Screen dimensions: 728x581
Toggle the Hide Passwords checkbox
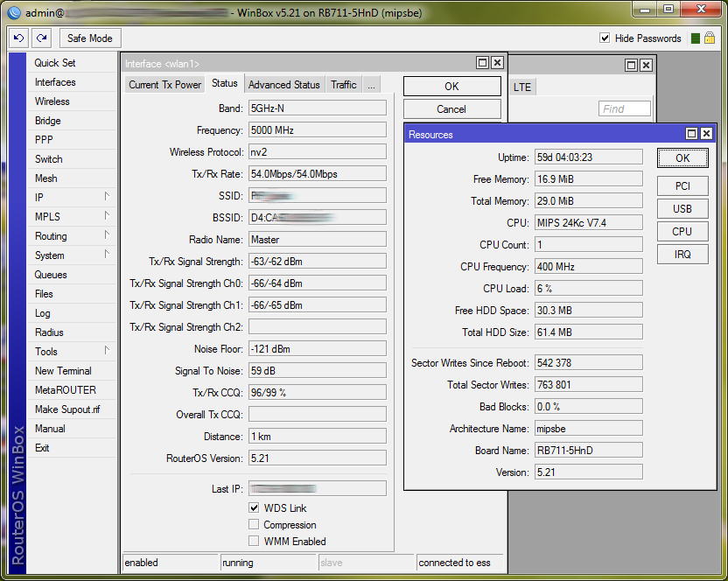(605, 38)
